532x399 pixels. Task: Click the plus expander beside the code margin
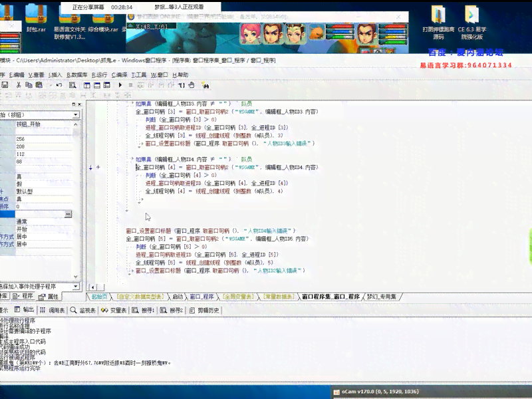pos(98,167)
